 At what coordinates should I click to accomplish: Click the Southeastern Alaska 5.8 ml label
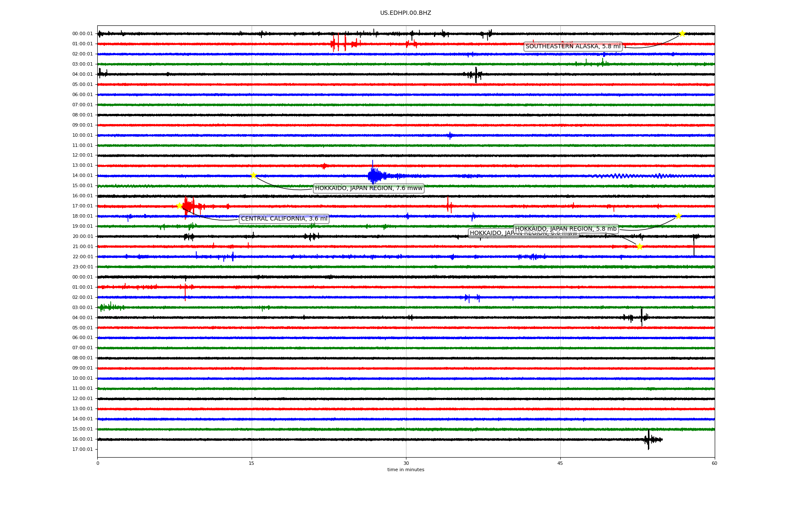coord(573,47)
